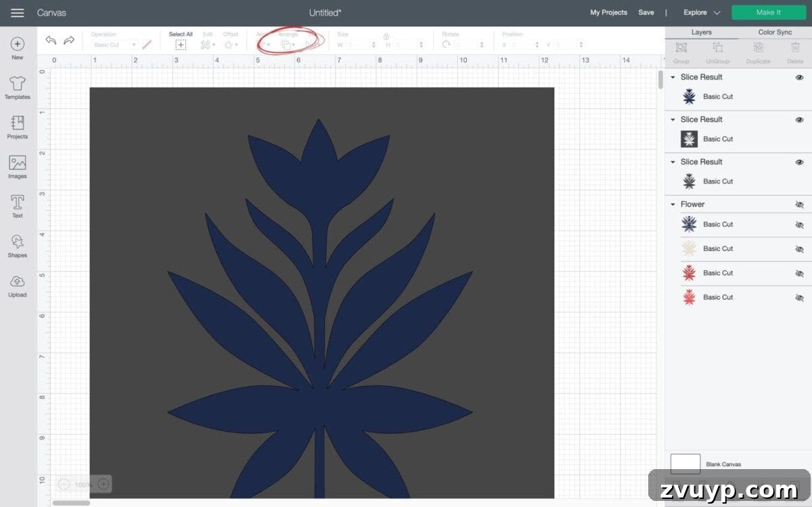Collapse the Slice Result with navy flower
The height and width of the screenshot is (507, 812).
click(673, 77)
